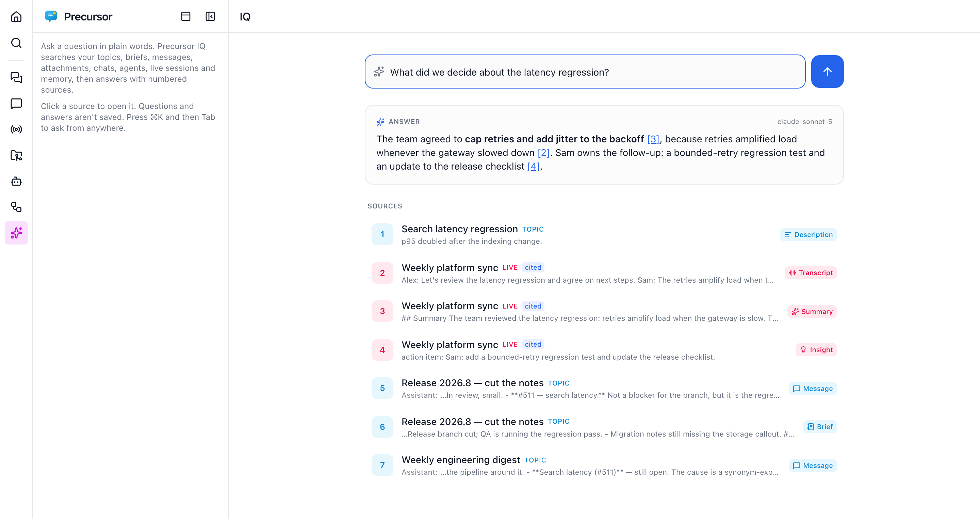Image resolution: width=980 pixels, height=519 pixels.
Task: Open source number 4 badge
Action: (382, 350)
